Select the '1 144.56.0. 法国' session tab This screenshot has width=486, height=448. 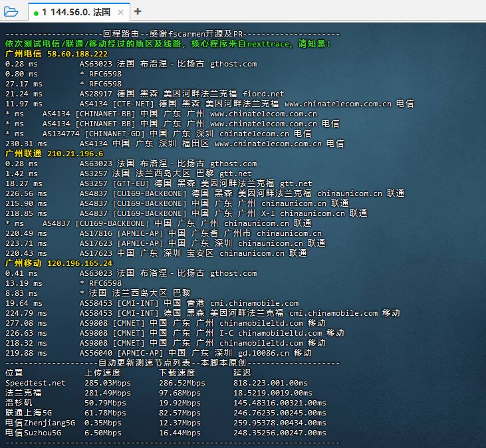[78, 12]
